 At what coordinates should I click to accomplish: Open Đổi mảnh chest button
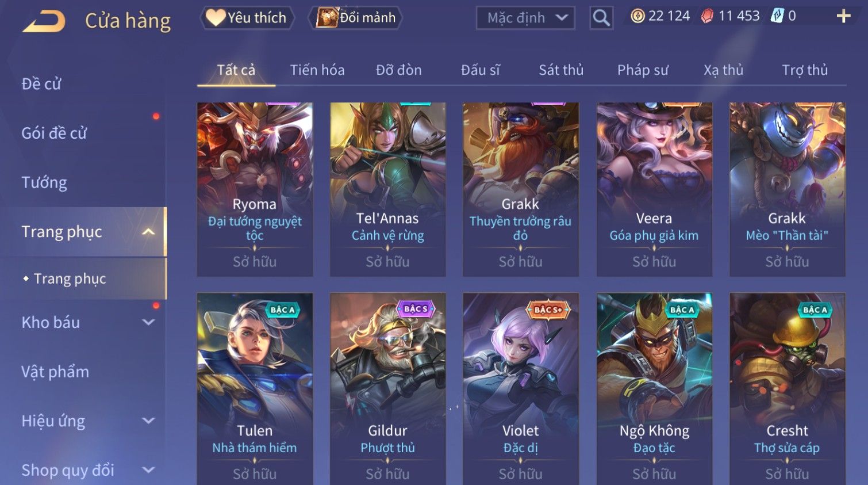[x=356, y=18]
